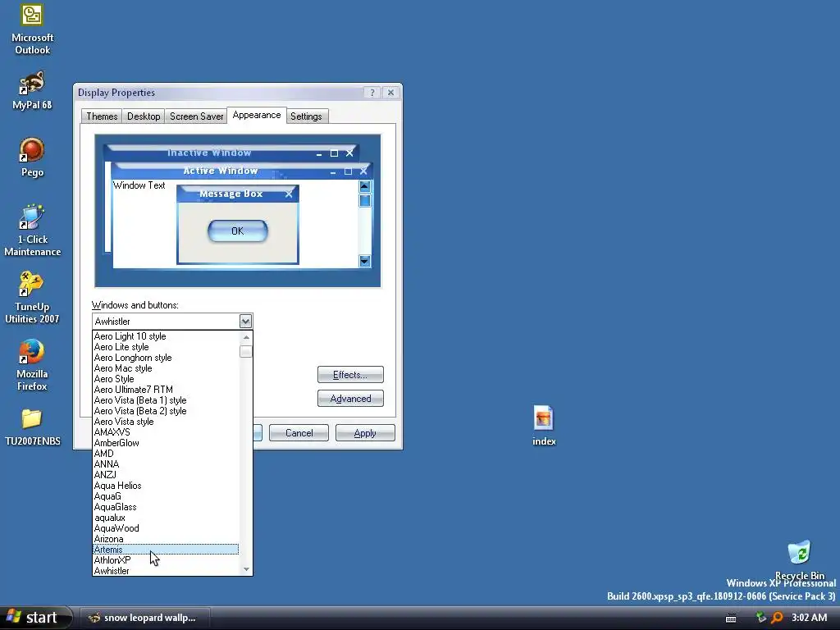Select the MyPal 68 desktop icon
840x630 pixels.
point(32,90)
